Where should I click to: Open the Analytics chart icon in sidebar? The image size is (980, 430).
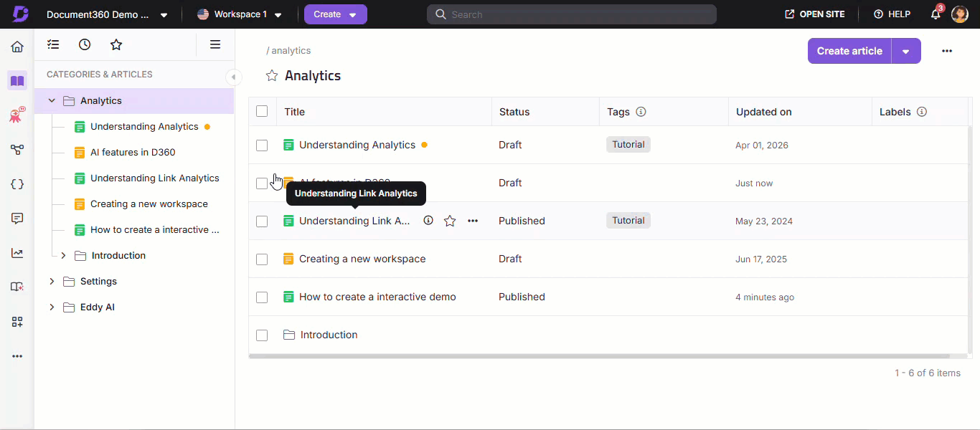[x=17, y=253]
